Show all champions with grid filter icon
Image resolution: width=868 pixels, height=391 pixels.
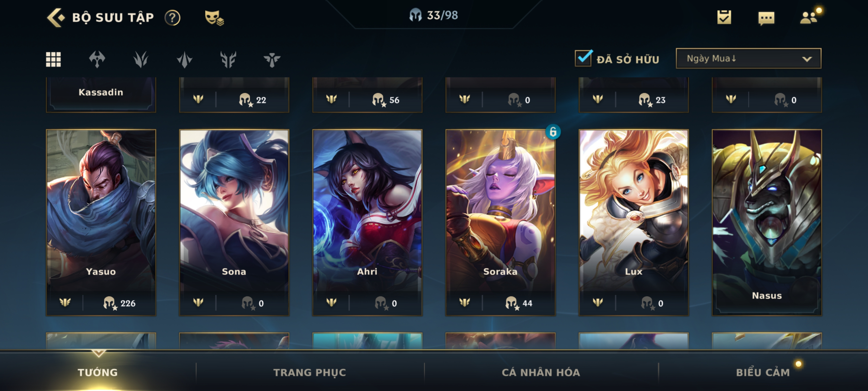tap(53, 59)
